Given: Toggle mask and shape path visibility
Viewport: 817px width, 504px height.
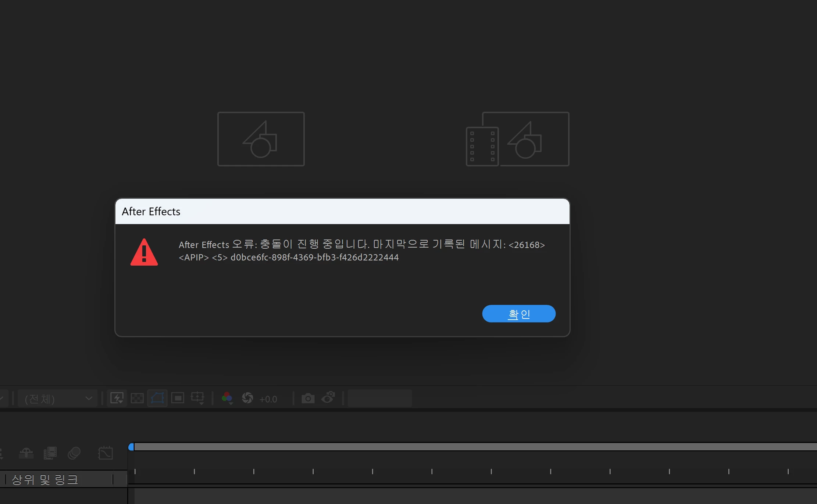Looking at the screenshot, I should [x=157, y=398].
